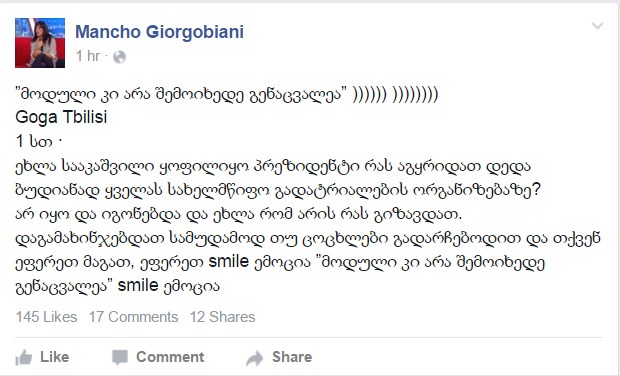Click the Share text label

pos(292,357)
